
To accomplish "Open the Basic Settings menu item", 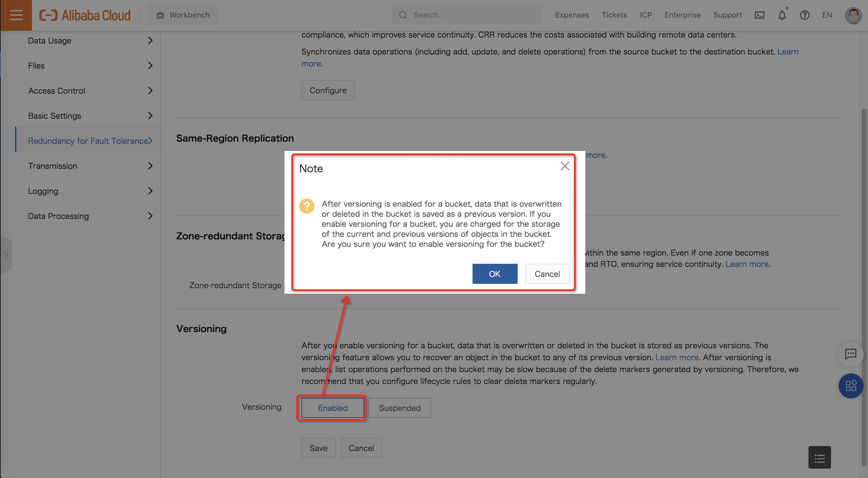I will 89,116.
